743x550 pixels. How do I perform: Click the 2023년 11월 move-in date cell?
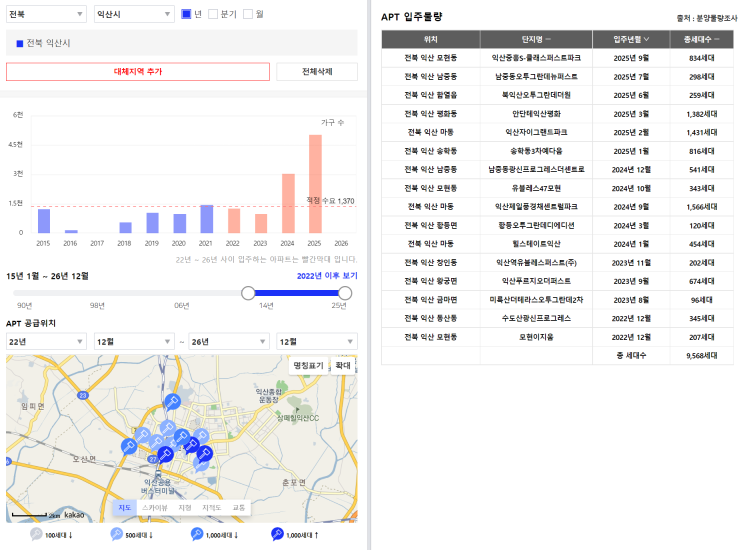point(631,262)
